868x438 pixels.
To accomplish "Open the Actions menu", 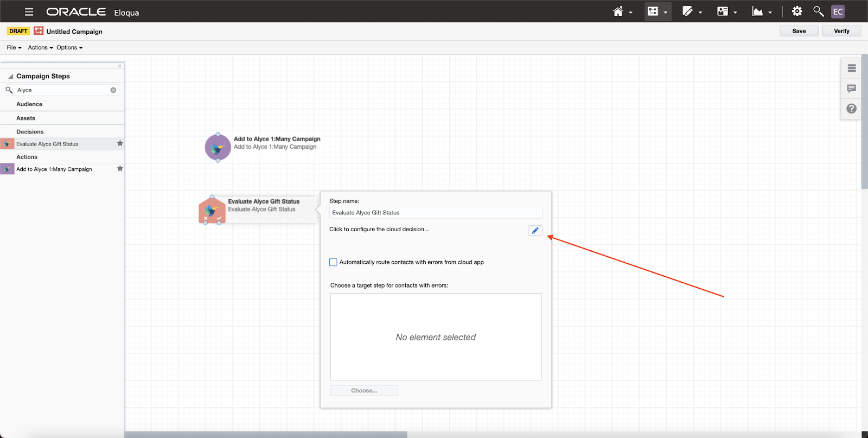I will point(40,48).
